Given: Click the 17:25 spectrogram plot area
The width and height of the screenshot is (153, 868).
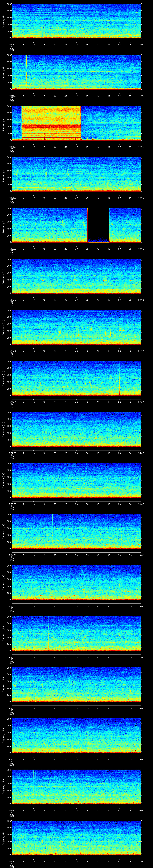Looking at the screenshot, I should point(76,582).
